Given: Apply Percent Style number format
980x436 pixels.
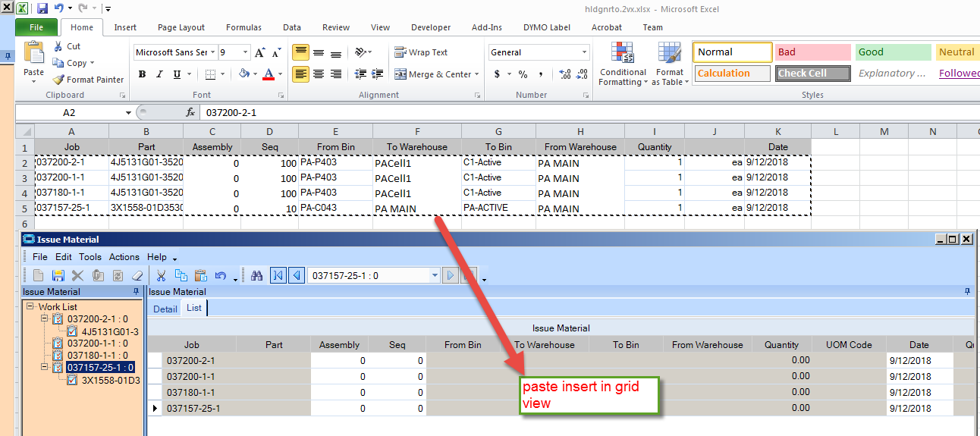Looking at the screenshot, I should pyautogui.click(x=523, y=74).
